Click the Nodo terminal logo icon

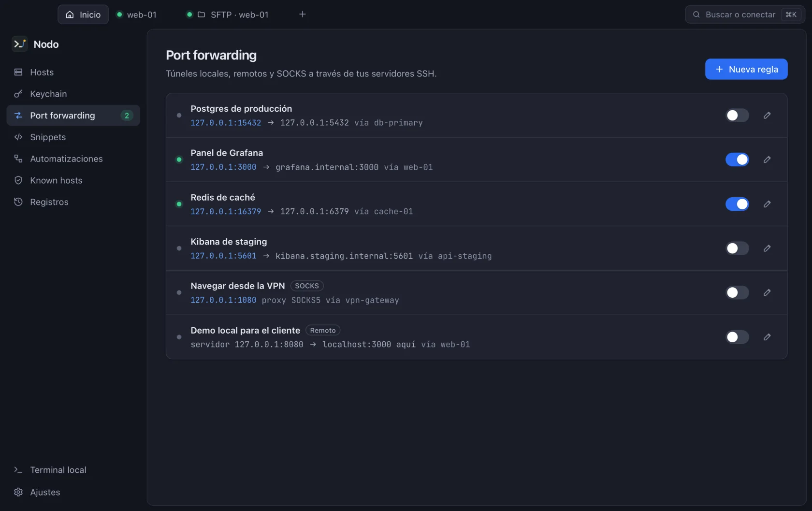coord(19,44)
